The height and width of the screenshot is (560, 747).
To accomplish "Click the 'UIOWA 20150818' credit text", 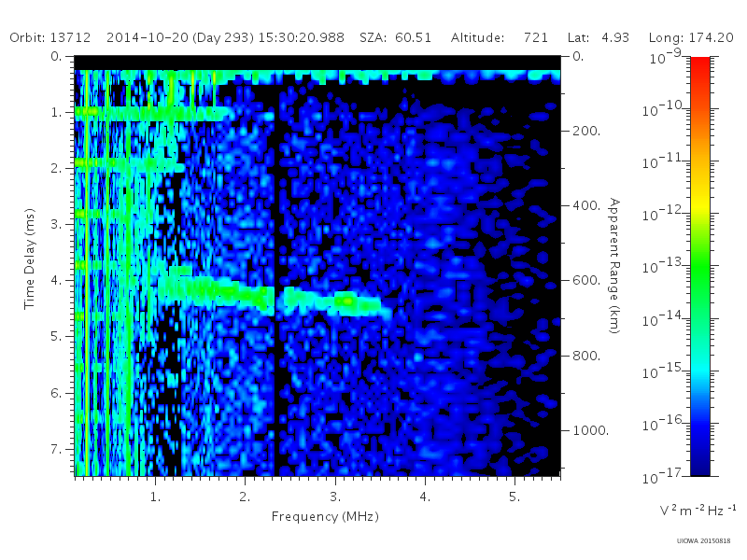I will (x=703, y=541).
